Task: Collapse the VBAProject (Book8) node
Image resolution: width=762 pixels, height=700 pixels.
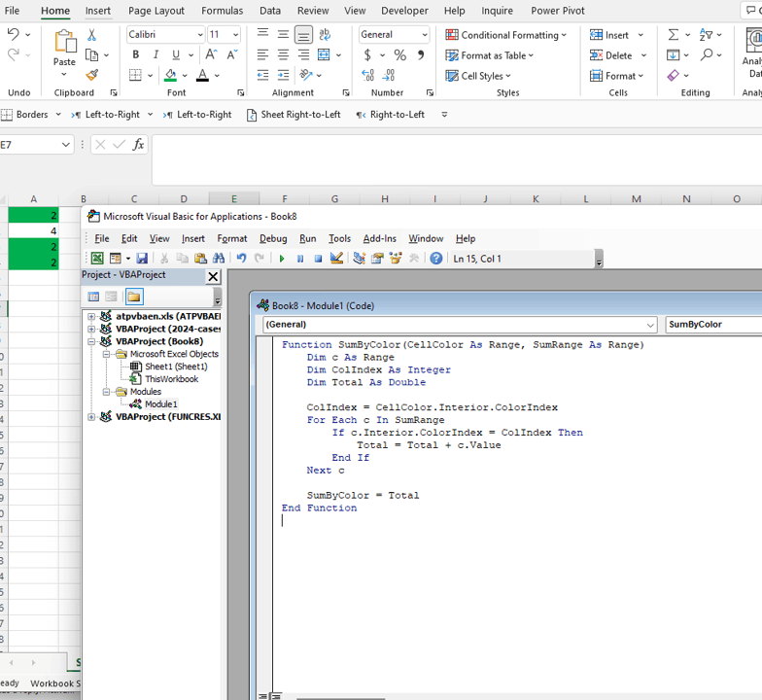Action: click(x=91, y=342)
